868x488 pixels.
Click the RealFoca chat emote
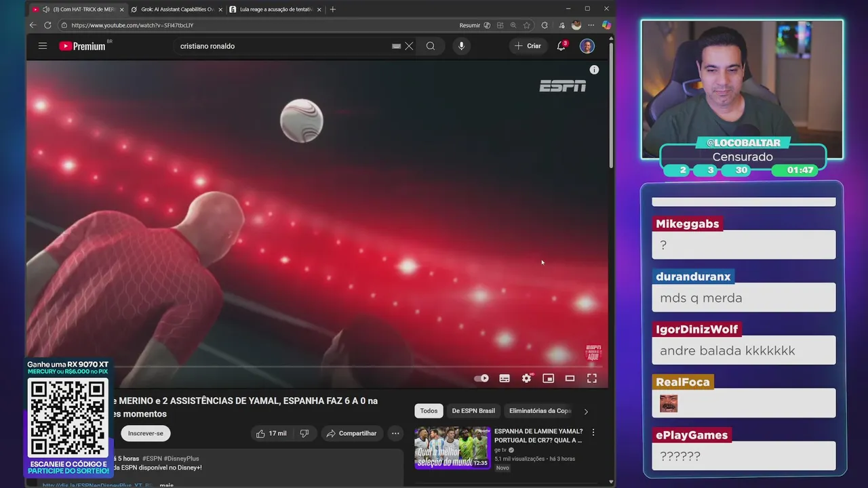pos(669,403)
